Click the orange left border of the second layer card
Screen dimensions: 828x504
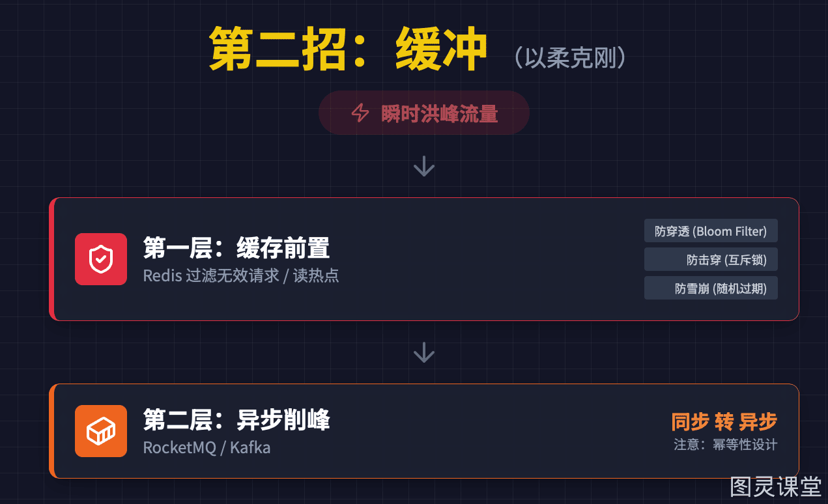pos(51,431)
